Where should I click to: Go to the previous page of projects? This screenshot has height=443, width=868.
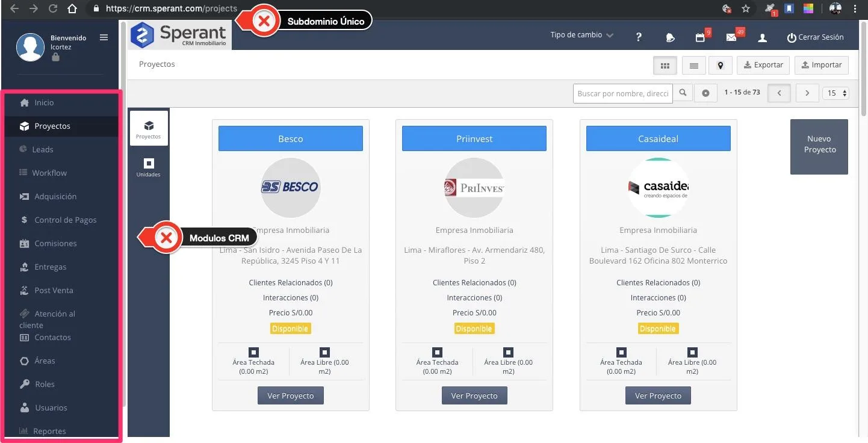tap(779, 93)
